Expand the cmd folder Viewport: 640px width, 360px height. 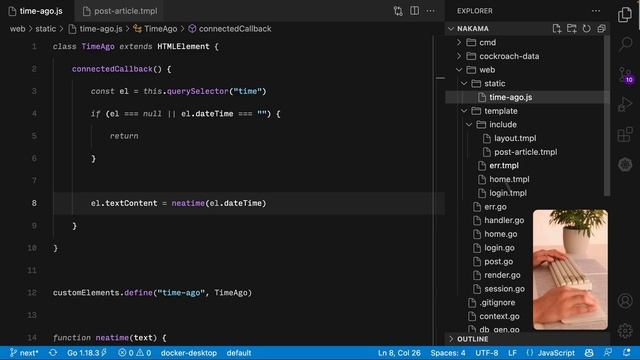[487, 42]
